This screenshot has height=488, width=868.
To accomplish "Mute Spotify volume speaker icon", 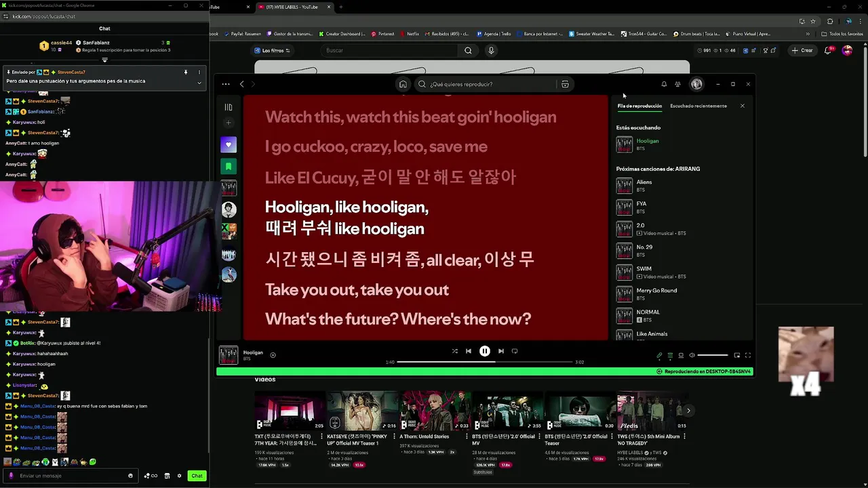I will tap(692, 355).
